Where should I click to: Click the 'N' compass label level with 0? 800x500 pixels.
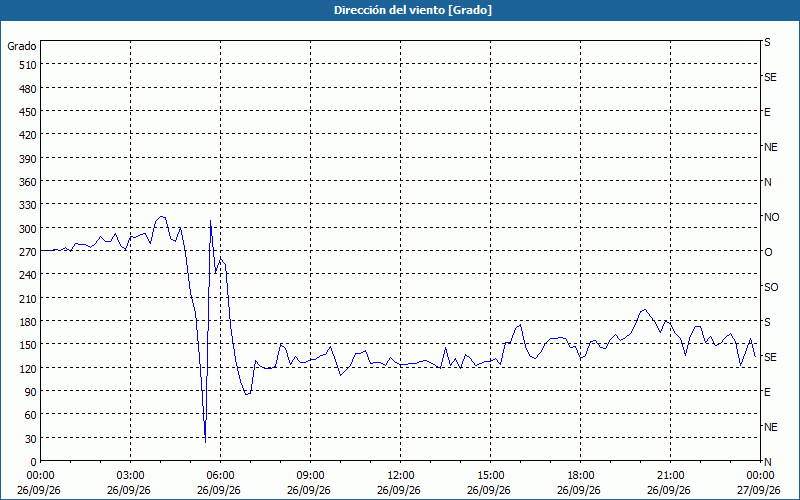767,462
